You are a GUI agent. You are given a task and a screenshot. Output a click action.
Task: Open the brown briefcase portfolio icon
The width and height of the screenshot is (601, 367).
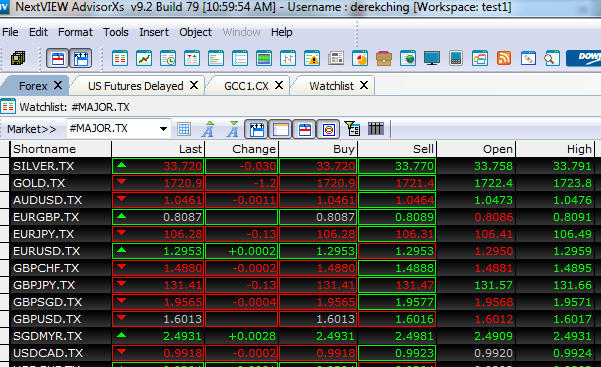[384, 59]
